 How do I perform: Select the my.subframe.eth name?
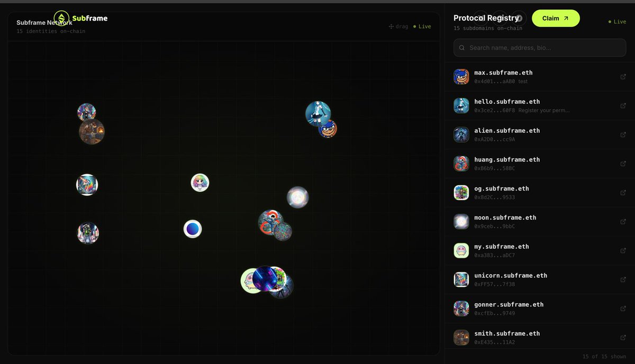click(502, 247)
